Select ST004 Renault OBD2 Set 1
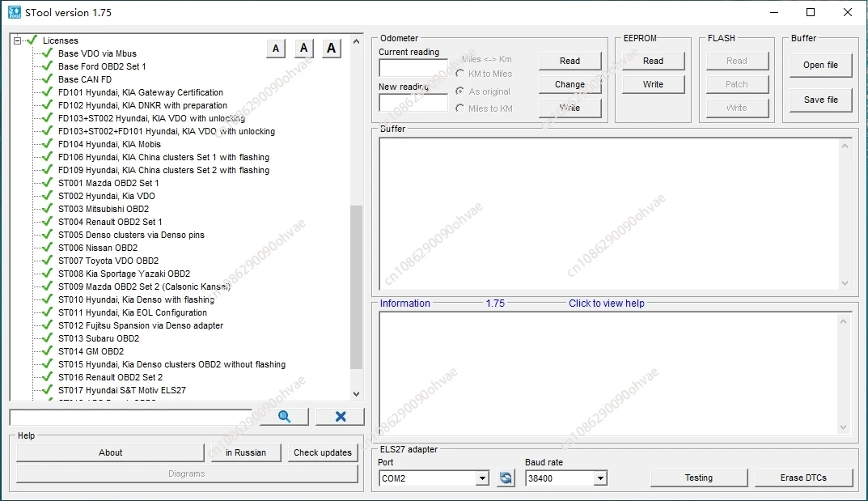The height and width of the screenshot is (501, 868). 110,222
